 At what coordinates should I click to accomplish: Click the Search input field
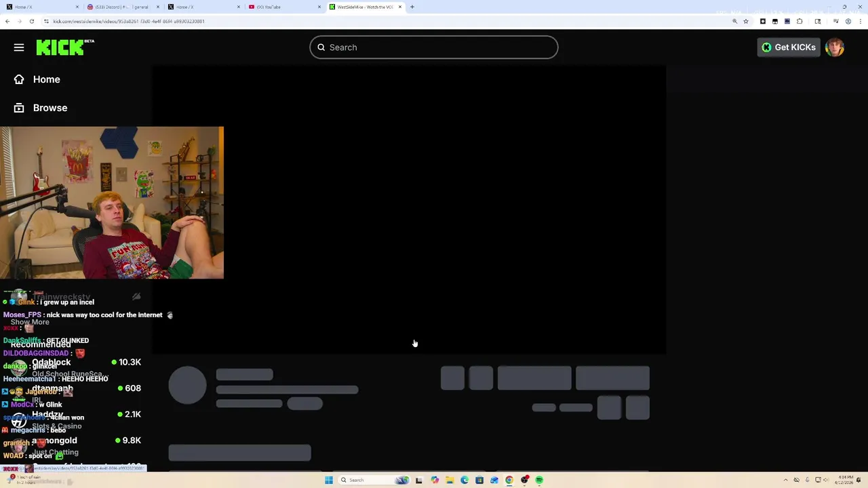click(x=434, y=47)
